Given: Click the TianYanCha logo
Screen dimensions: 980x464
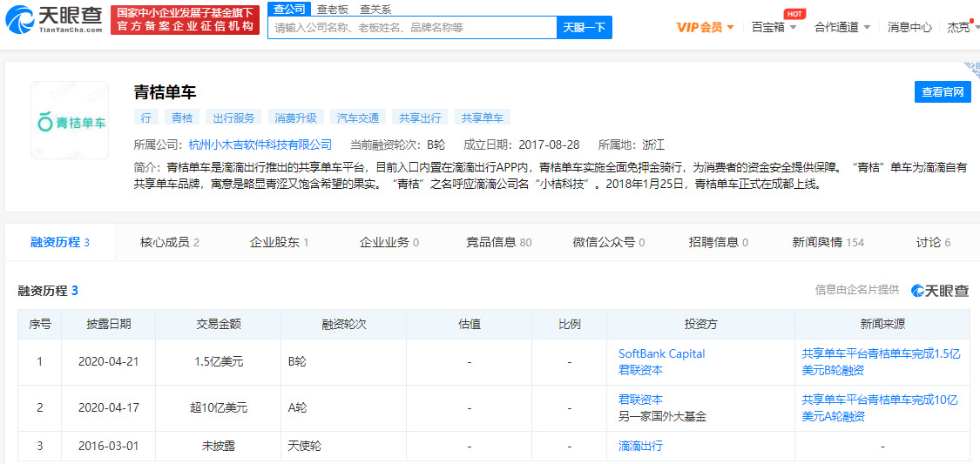Looking at the screenshot, I should (54, 19).
